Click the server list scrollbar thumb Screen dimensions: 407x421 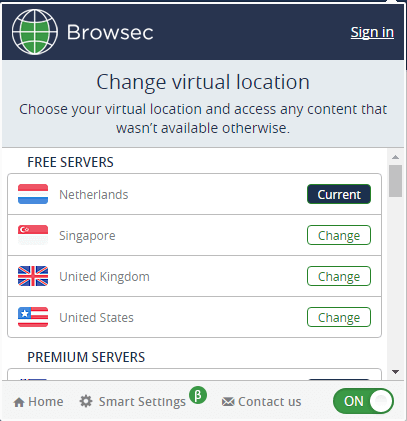coord(396,181)
